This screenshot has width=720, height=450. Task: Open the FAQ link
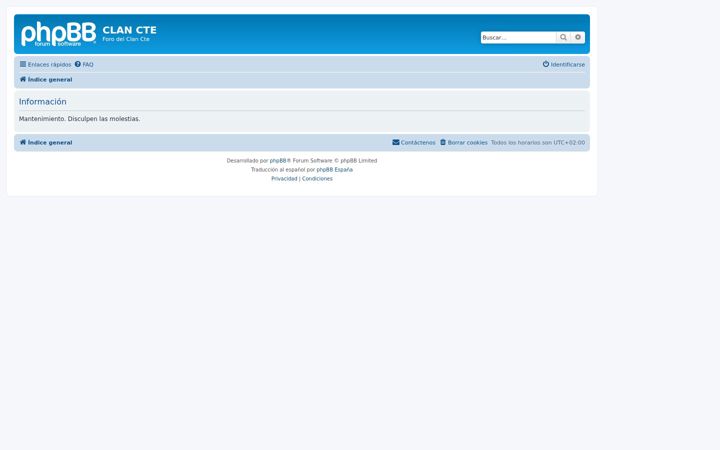(x=84, y=64)
